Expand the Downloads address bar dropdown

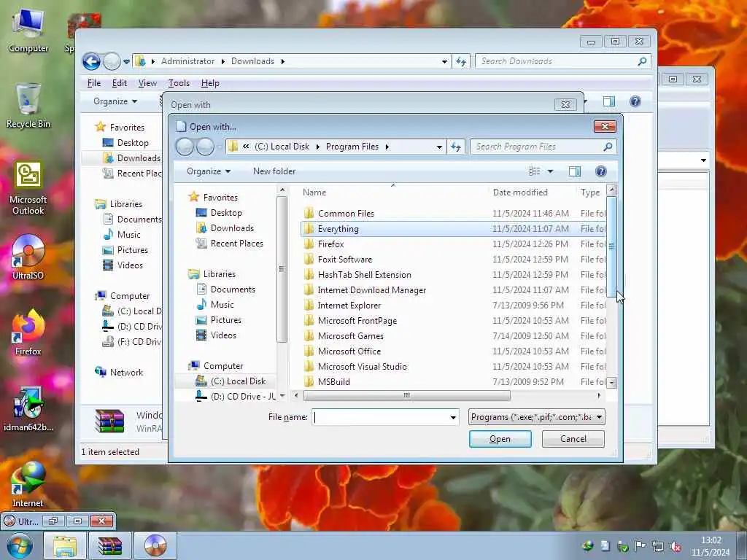(444, 61)
